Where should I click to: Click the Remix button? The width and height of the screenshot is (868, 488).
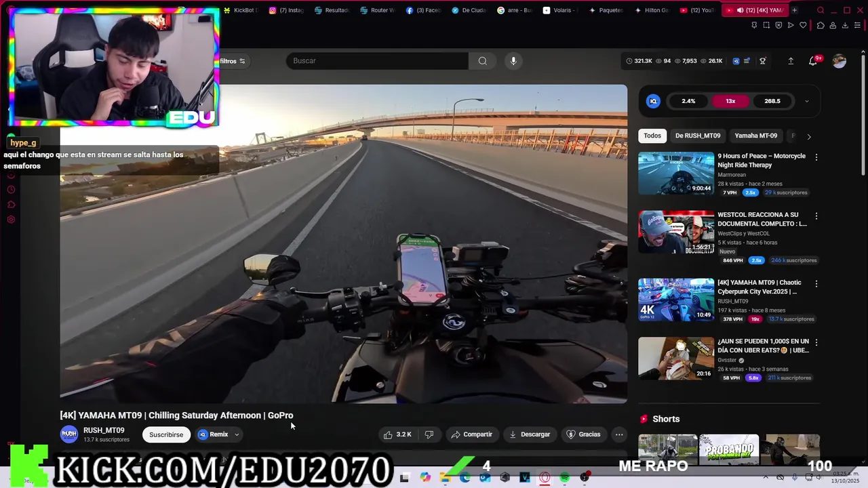point(214,434)
